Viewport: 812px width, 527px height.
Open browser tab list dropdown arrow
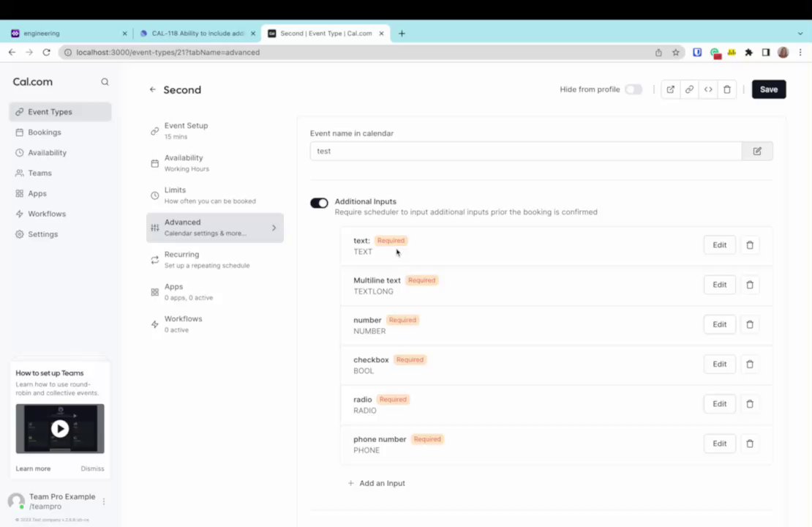pyautogui.click(x=800, y=33)
